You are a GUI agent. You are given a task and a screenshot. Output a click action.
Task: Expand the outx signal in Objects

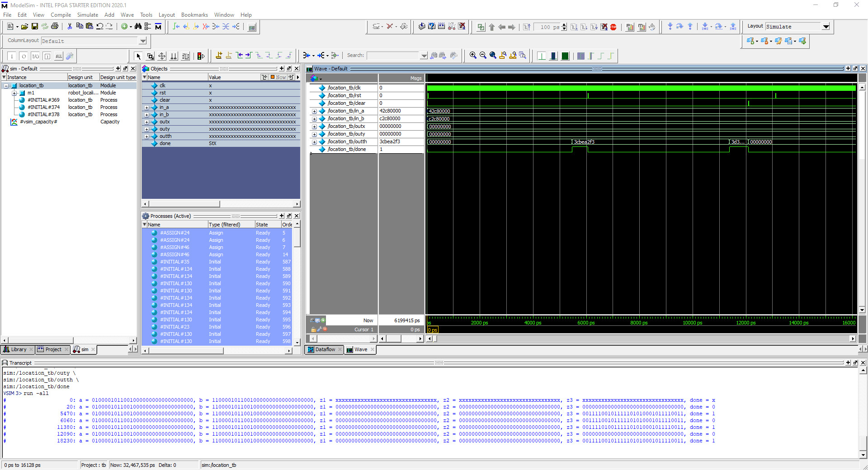pos(146,122)
